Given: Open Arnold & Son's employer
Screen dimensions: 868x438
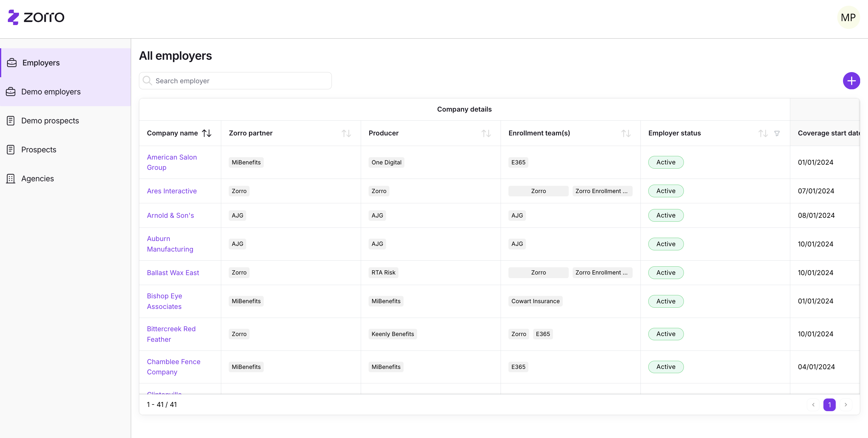Looking at the screenshot, I should click(x=171, y=215).
